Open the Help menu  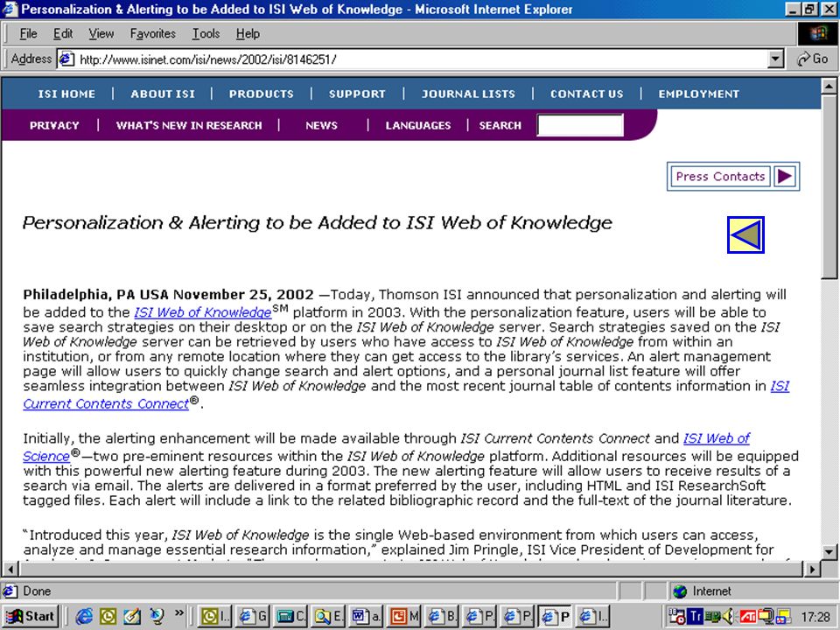[248, 34]
